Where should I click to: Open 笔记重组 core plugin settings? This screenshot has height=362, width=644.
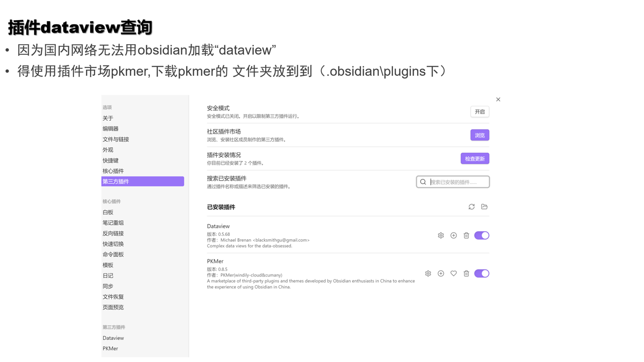point(113,223)
